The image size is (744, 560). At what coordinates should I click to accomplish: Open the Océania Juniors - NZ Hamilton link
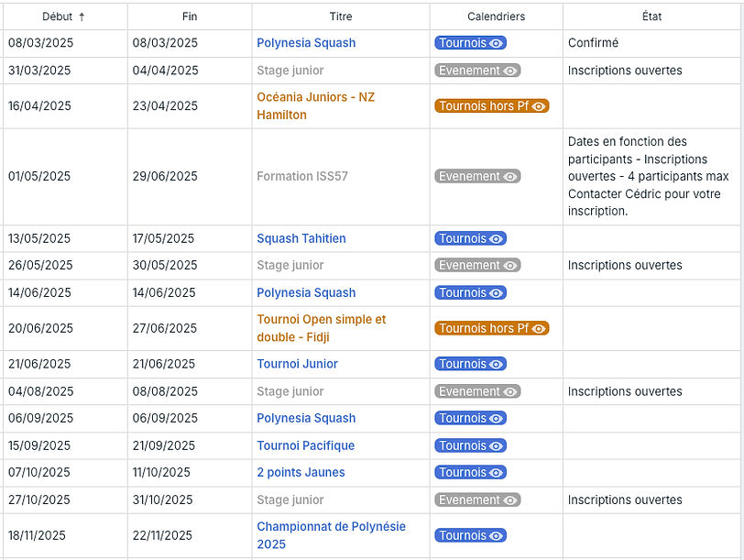coord(315,105)
